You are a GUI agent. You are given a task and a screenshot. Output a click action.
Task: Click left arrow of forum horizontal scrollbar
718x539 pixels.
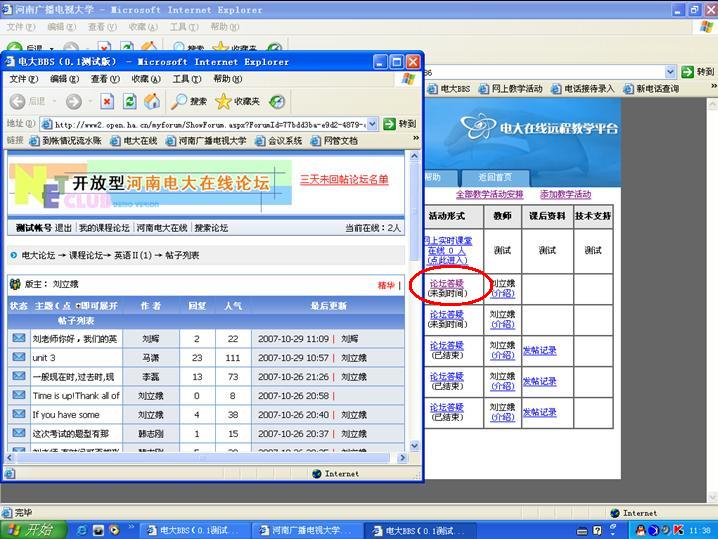9,457
